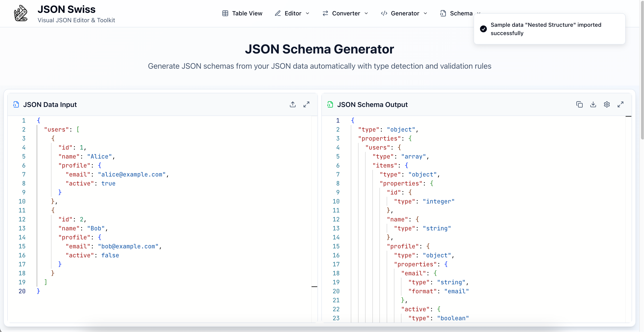Copy the JSON Schema Output
Image resolution: width=644 pixels, height=332 pixels.
pos(579,104)
